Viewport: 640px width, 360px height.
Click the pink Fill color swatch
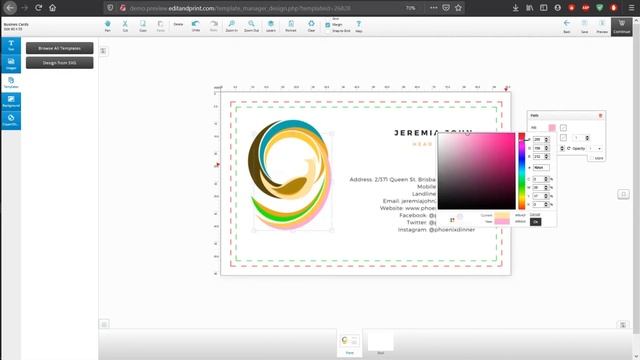pyautogui.click(x=552, y=128)
